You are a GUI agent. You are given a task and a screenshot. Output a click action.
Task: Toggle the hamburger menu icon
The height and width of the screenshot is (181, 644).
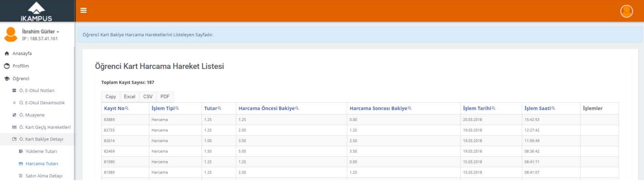(84, 10)
